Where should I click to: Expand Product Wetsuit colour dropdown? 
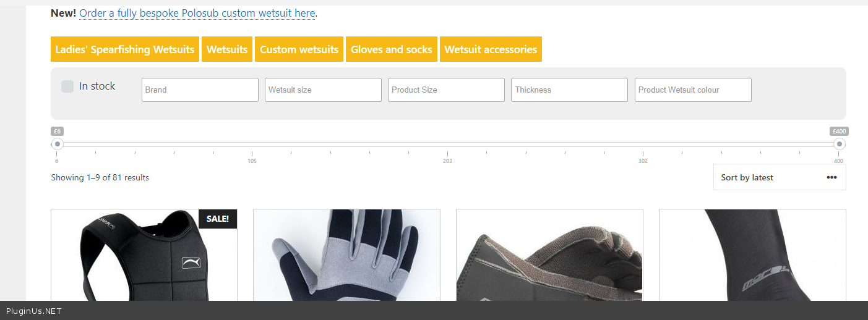point(693,90)
